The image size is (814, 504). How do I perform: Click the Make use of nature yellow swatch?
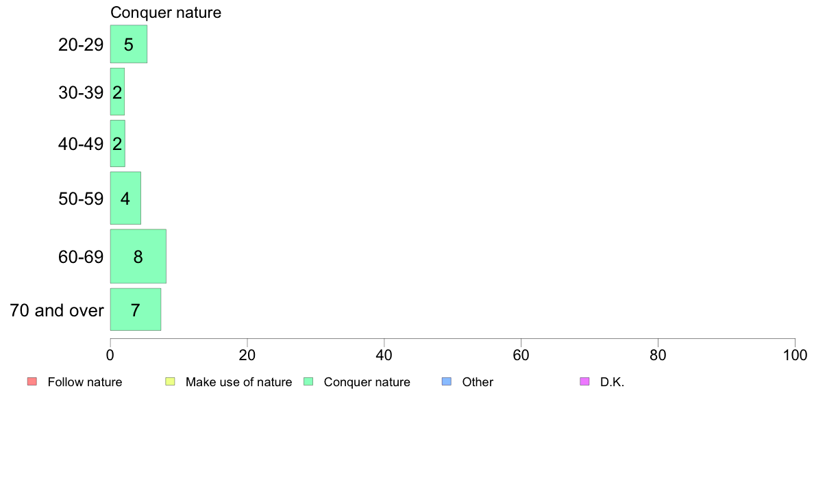coord(170,381)
